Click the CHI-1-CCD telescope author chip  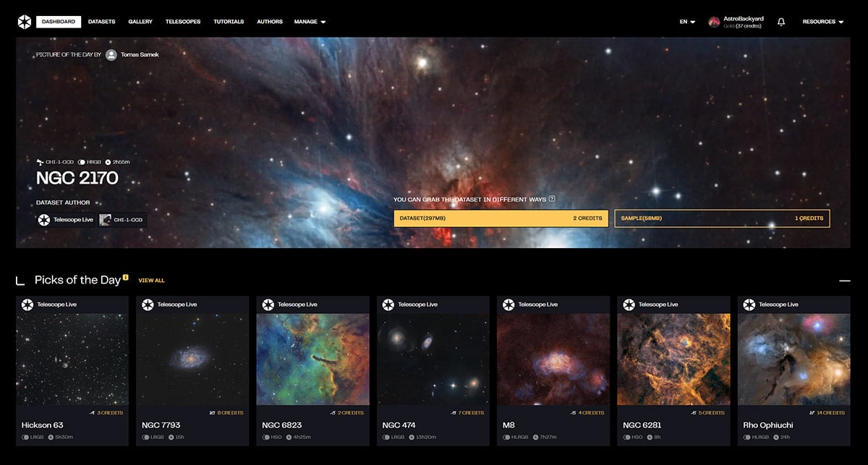click(x=122, y=219)
